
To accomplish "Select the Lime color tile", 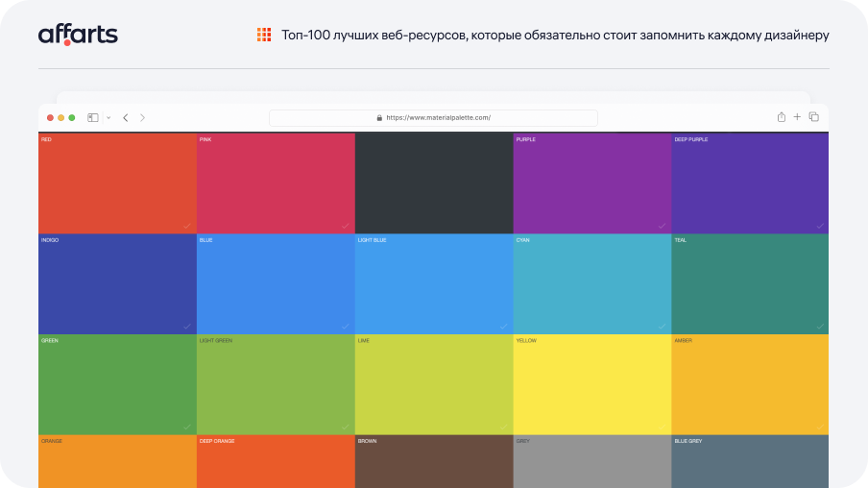I will coord(434,384).
